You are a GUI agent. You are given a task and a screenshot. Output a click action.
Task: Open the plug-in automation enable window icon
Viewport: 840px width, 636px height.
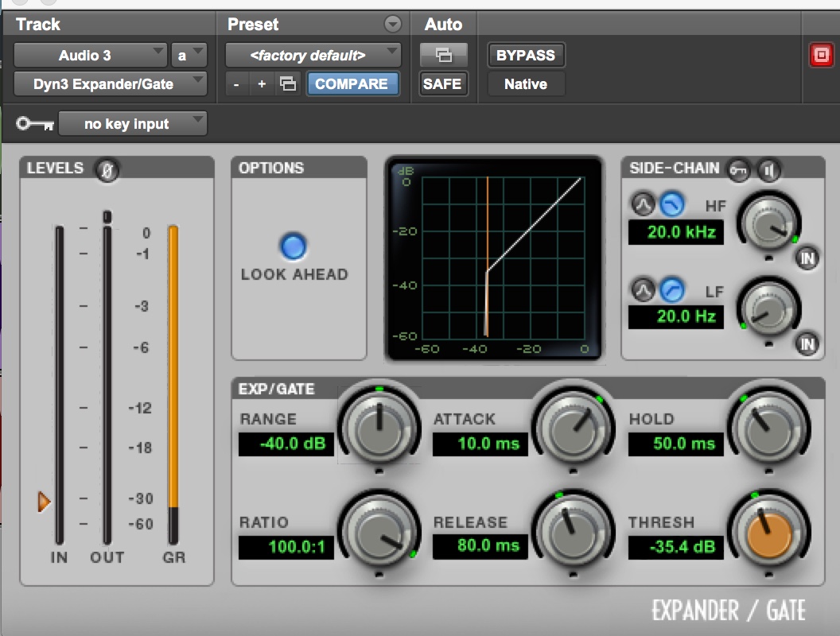443,55
